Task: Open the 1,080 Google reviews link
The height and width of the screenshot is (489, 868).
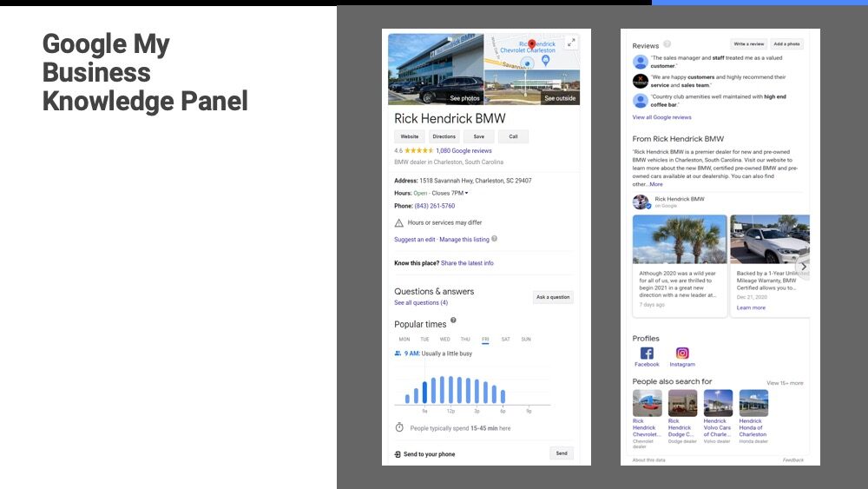Action: [x=464, y=150]
